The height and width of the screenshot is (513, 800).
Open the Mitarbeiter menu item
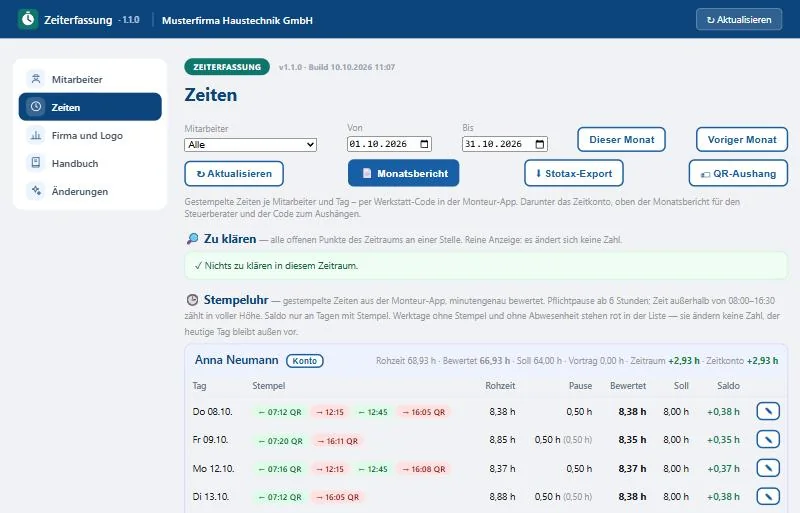tap(90, 79)
